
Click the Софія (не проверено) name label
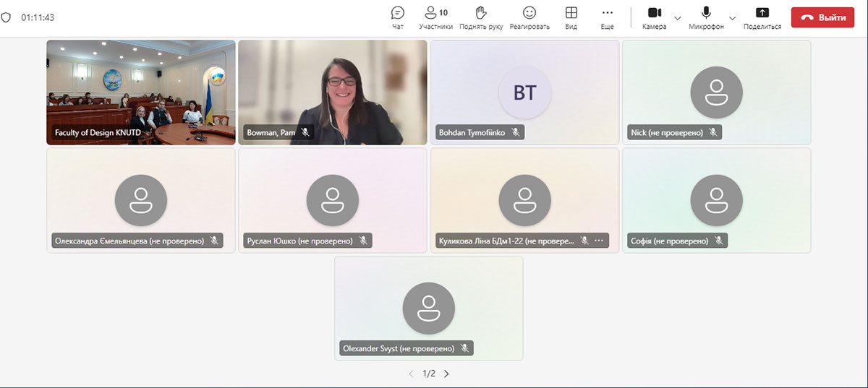[670, 241]
